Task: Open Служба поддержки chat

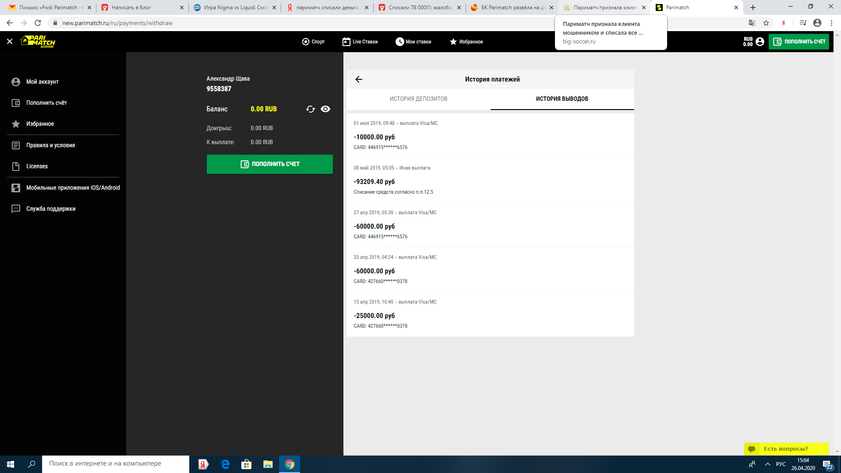Action: point(50,209)
